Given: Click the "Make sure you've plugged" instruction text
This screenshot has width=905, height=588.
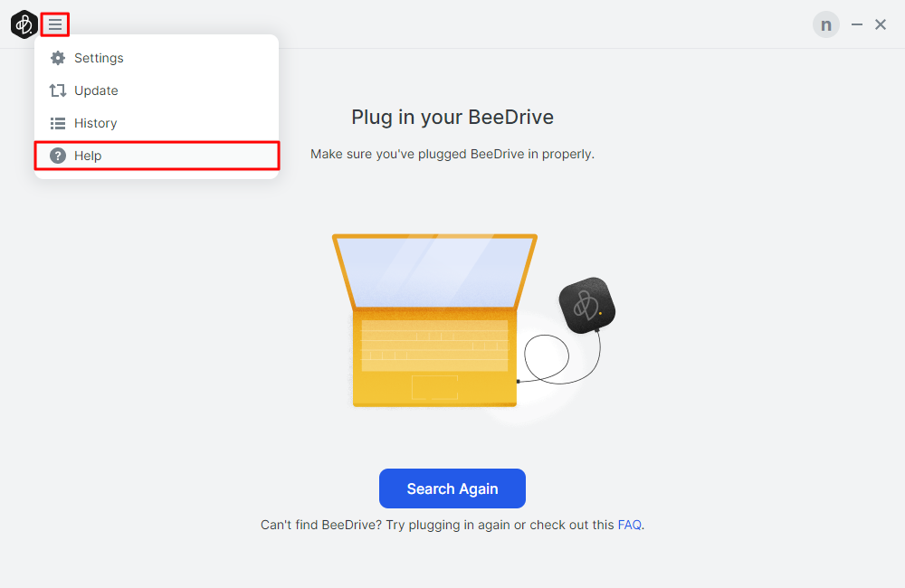Looking at the screenshot, I should click(x=452, y=154).
